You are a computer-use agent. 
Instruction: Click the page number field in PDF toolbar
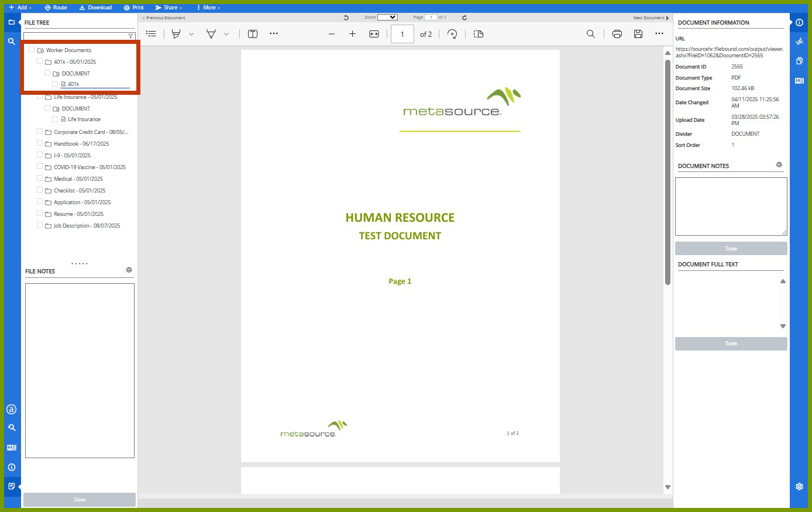coord(402,34)
